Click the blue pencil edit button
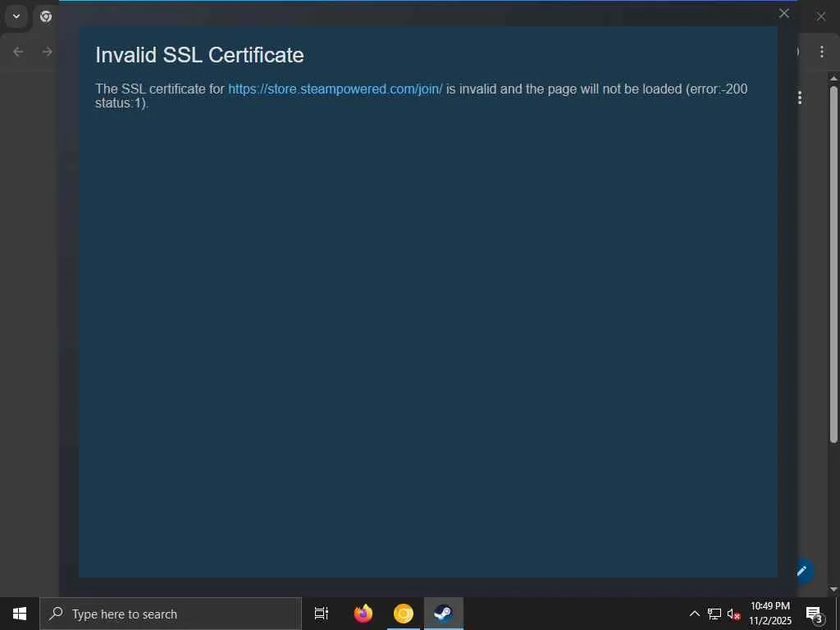Screen dimensions: 840x630 (x=802, y=571)
